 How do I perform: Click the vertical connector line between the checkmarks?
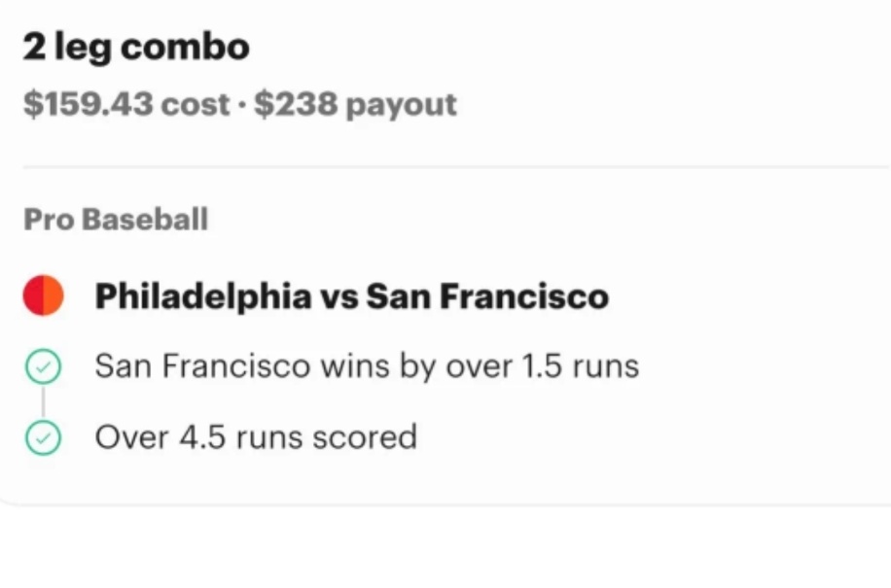pyautogui.click(x=43, y=403)
